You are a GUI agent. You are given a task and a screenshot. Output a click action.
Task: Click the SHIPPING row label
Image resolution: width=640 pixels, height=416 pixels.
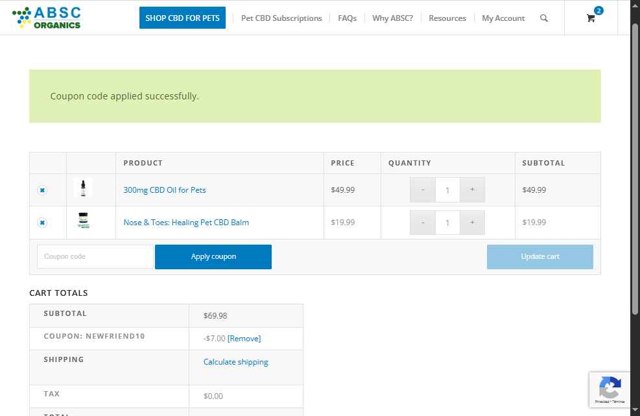pyautogui.click(x=64, y=359)
